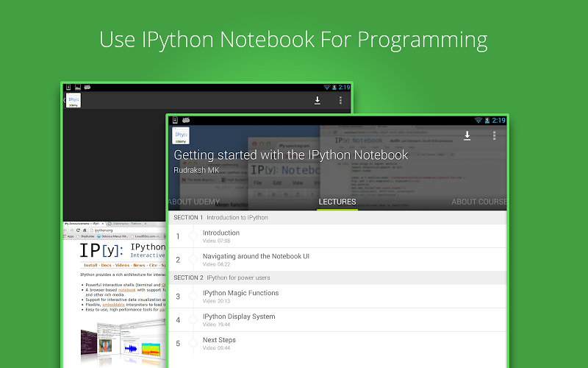Select the LECTURES tab

tap(337, 202)
